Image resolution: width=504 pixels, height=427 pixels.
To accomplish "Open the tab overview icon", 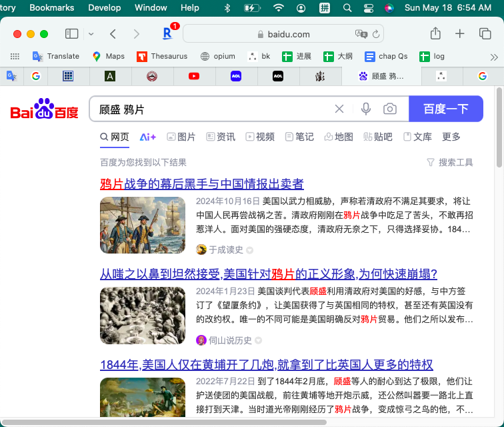I will point(485,33).
